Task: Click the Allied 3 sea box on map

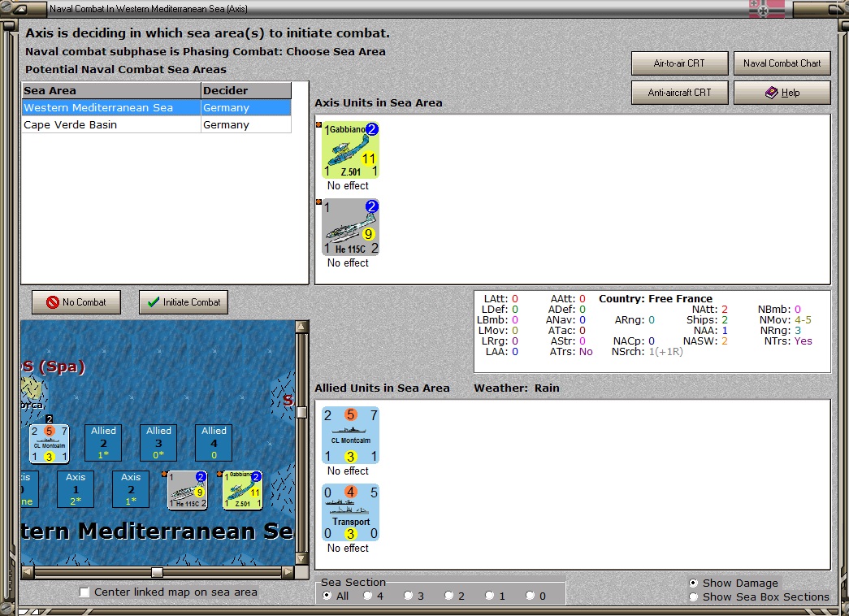Action: 158,443
